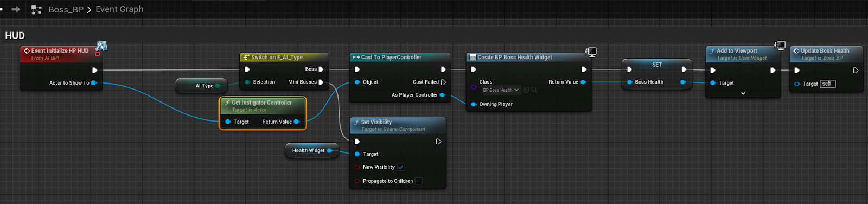The width and height of the screenshot is (868, 204).
Task: Click the Target pin on Get Instigator Controller
Action: pos(228,122)
